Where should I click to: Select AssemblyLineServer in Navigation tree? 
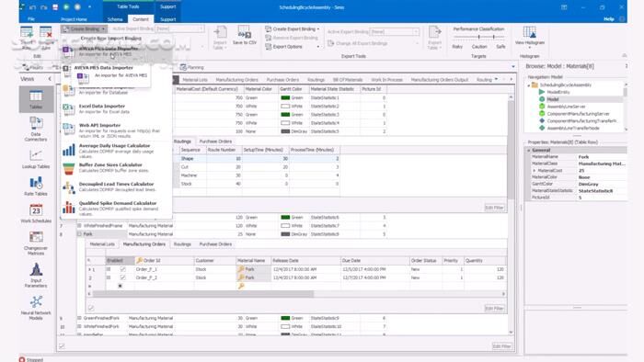tap(567, 107)
